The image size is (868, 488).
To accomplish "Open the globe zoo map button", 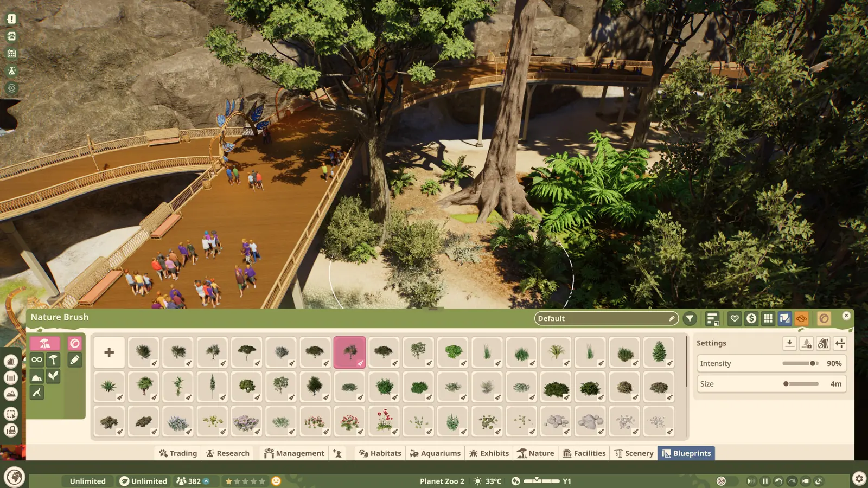I will click(x=15, y=477).
